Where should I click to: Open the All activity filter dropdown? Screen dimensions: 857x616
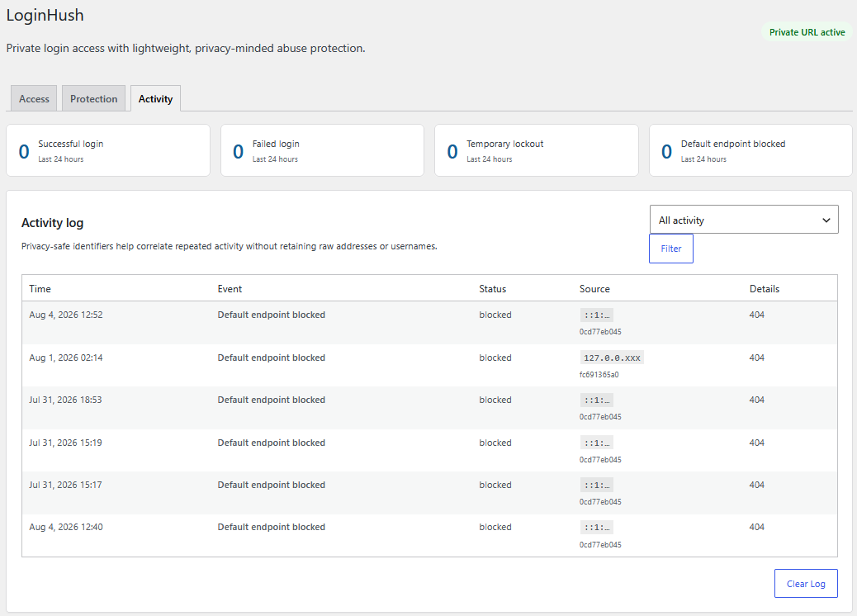(x=744, y=220)
